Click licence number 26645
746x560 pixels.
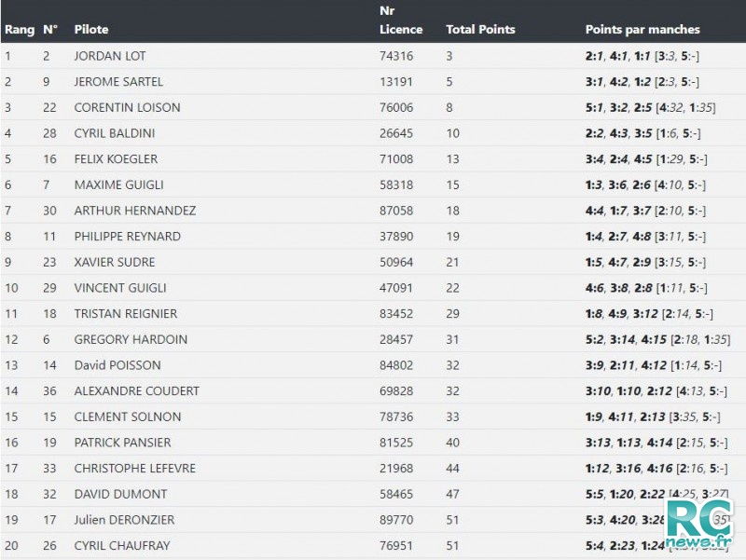tap(396, 133)
